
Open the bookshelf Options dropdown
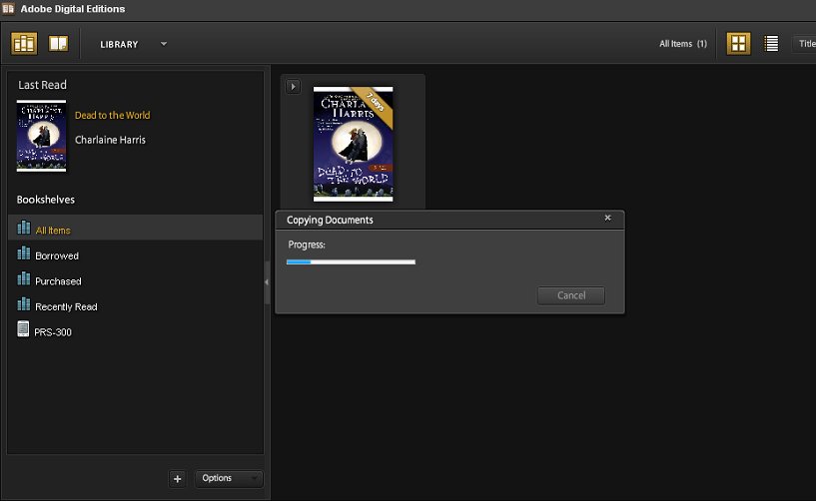tap(229, 478)
